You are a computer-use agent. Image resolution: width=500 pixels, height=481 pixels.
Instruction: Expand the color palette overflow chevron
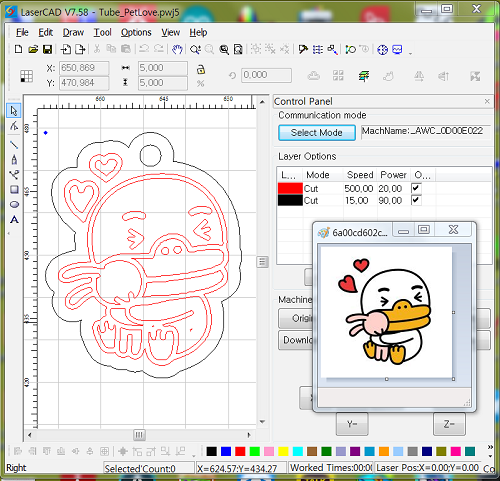490,447
